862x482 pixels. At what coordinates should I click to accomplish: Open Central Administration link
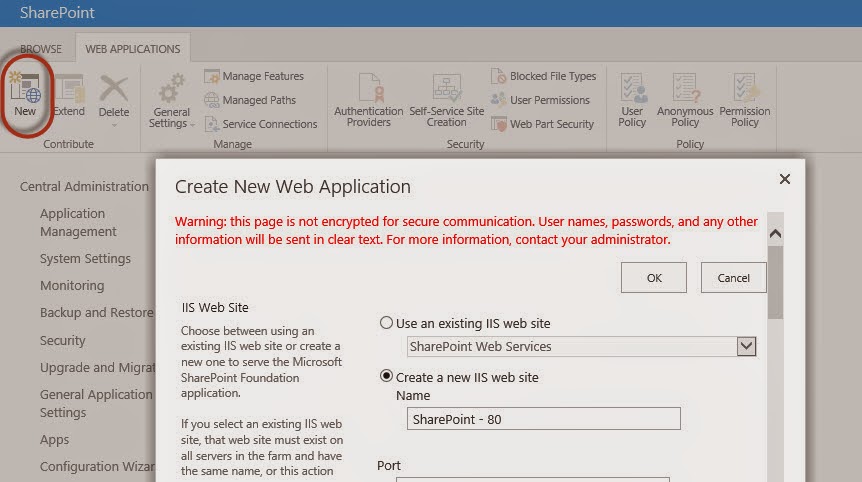coord(84,186)
